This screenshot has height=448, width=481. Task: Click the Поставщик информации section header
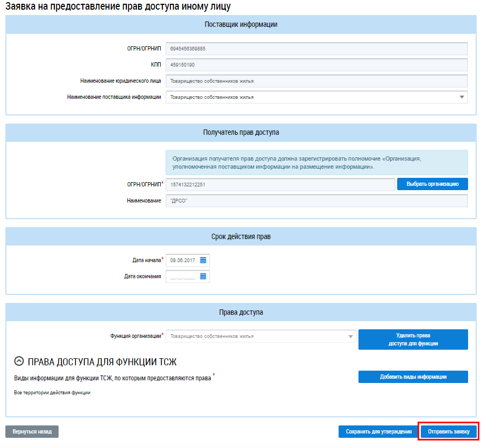[241, 25]
